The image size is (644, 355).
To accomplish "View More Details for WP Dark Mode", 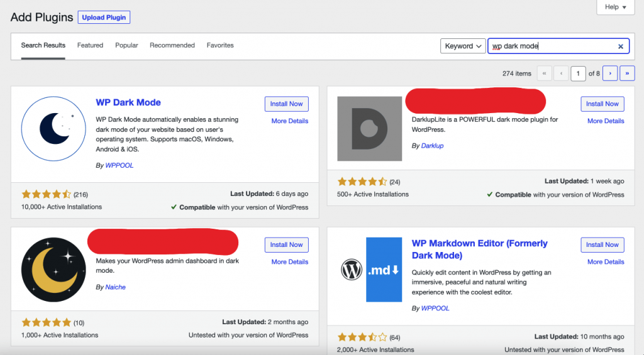I will [x=289, y=121].
